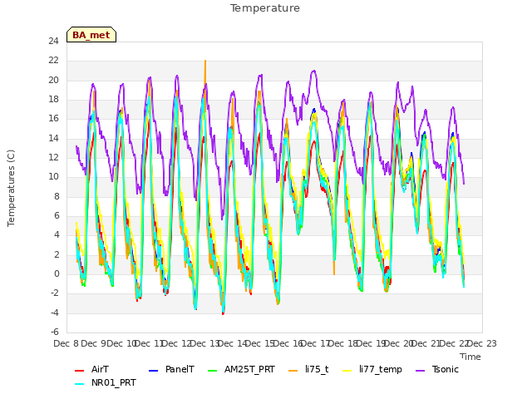532x399 pixels.
Task: Click the Dec 16 x-axis tick label
Action: pos(288,343)
